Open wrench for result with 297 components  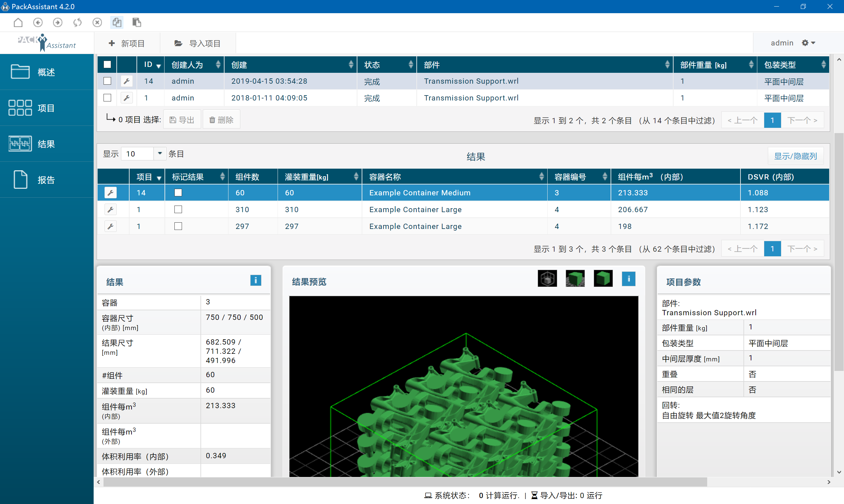[110, 226]
